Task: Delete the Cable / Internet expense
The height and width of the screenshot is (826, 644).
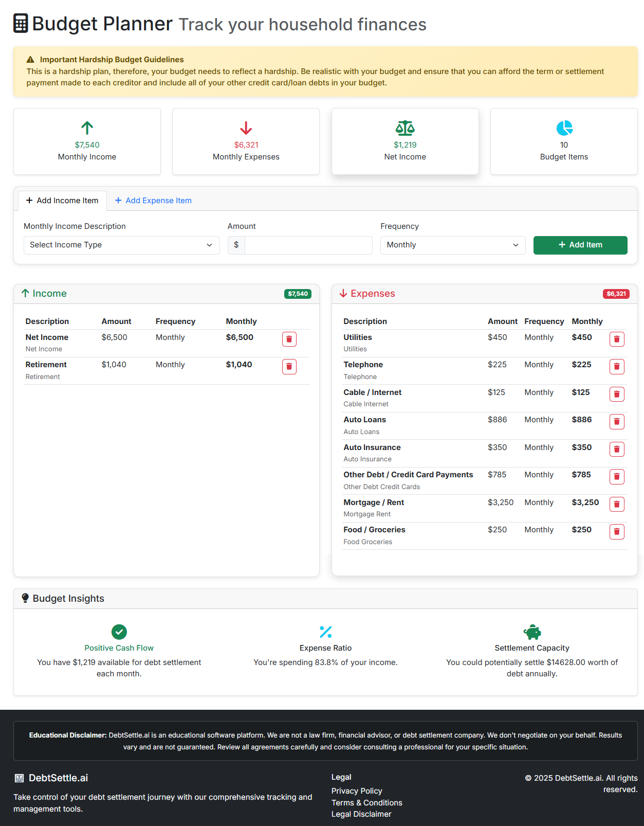Action: click(616, 394)
